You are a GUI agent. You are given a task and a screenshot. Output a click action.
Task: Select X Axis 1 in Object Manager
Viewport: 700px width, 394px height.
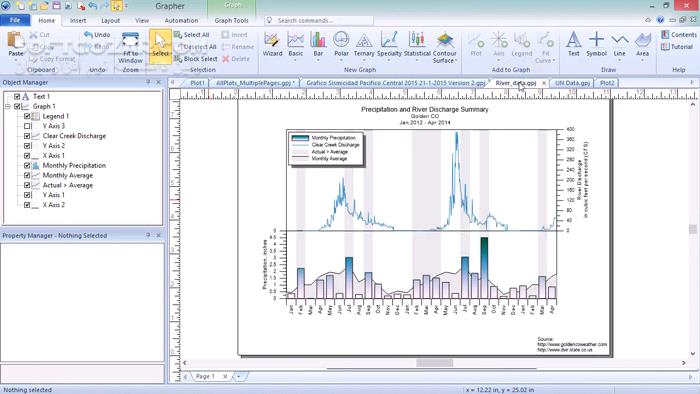point(54,156)
